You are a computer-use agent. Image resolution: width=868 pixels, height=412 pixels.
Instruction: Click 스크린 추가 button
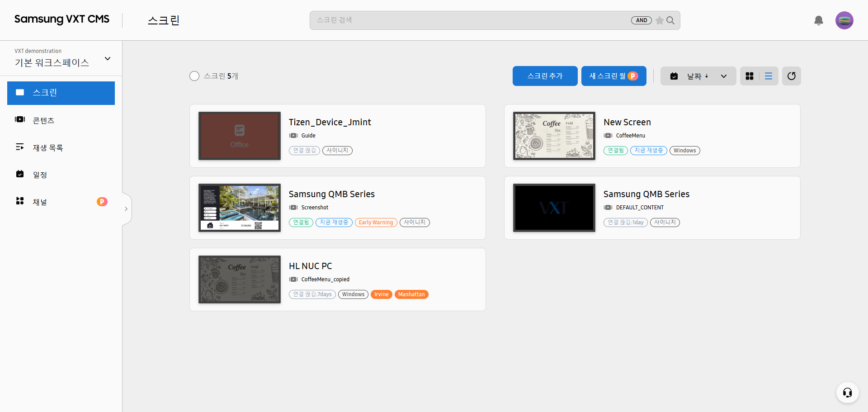[545, 76]
